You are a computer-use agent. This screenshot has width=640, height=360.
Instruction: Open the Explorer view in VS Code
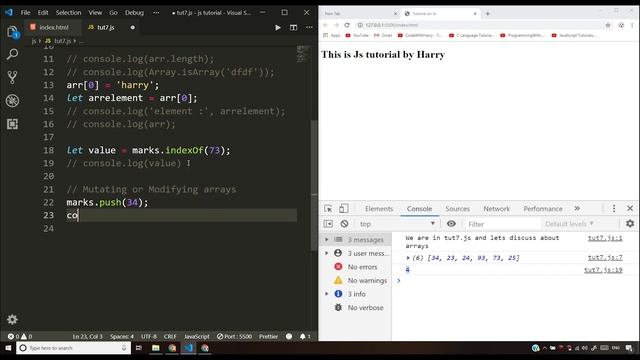pos(13,32)
